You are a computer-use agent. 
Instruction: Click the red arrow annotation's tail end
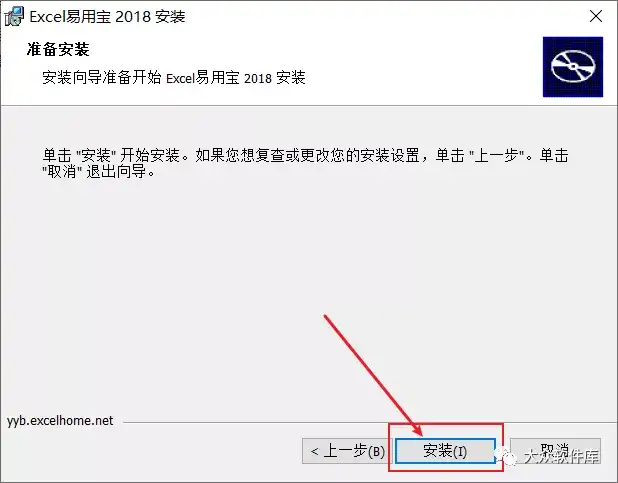325,315
